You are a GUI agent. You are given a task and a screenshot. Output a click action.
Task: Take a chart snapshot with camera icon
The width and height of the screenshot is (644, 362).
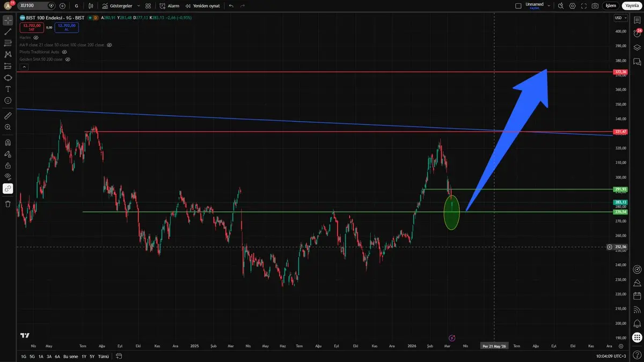[595, 5]
